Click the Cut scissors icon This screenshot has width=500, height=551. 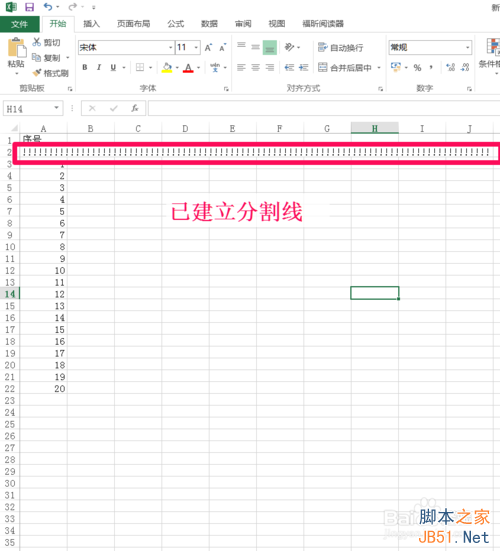(37, 42)
